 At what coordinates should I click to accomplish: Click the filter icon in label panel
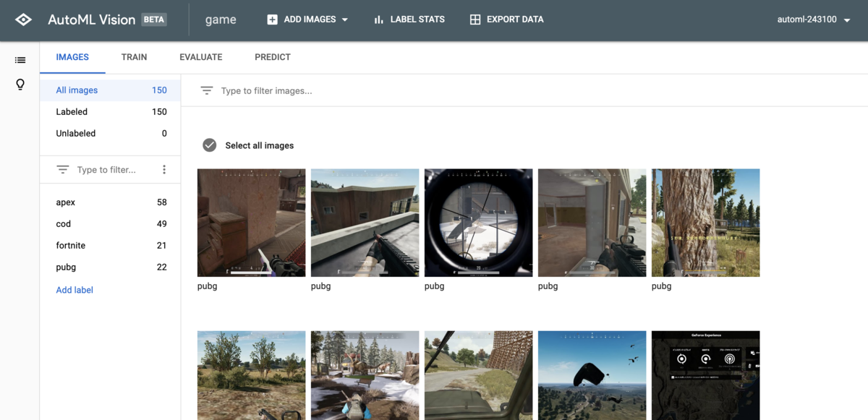point(63,170)
